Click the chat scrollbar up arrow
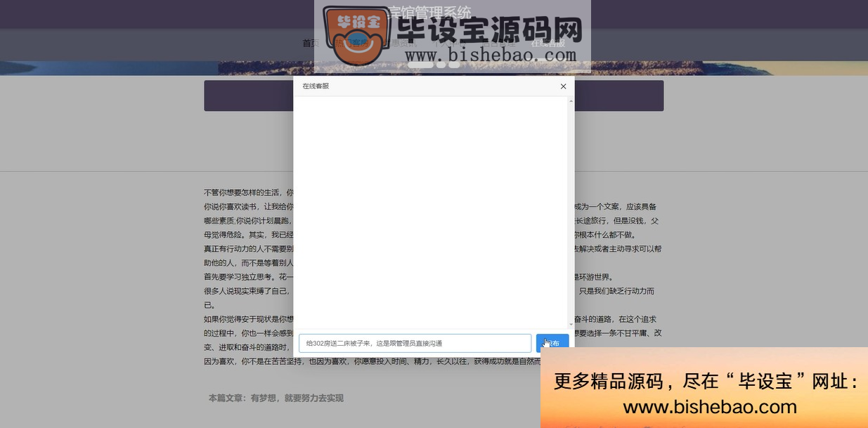 pos(571,101)
